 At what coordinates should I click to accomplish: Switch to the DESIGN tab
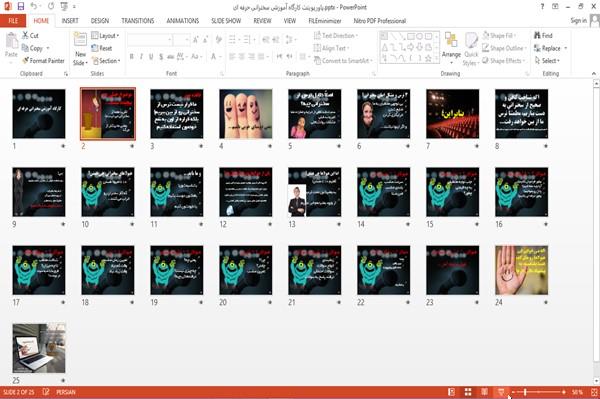point(100,21)
